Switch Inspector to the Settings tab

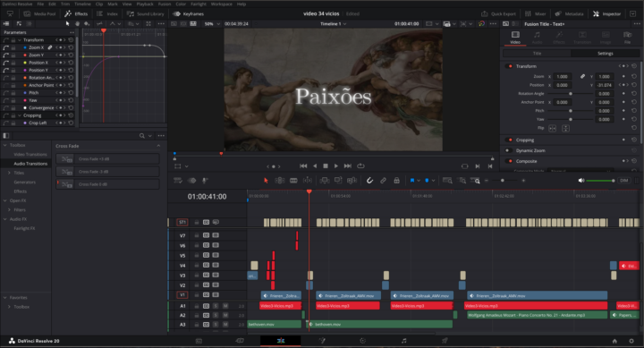[x=605, y=54]
